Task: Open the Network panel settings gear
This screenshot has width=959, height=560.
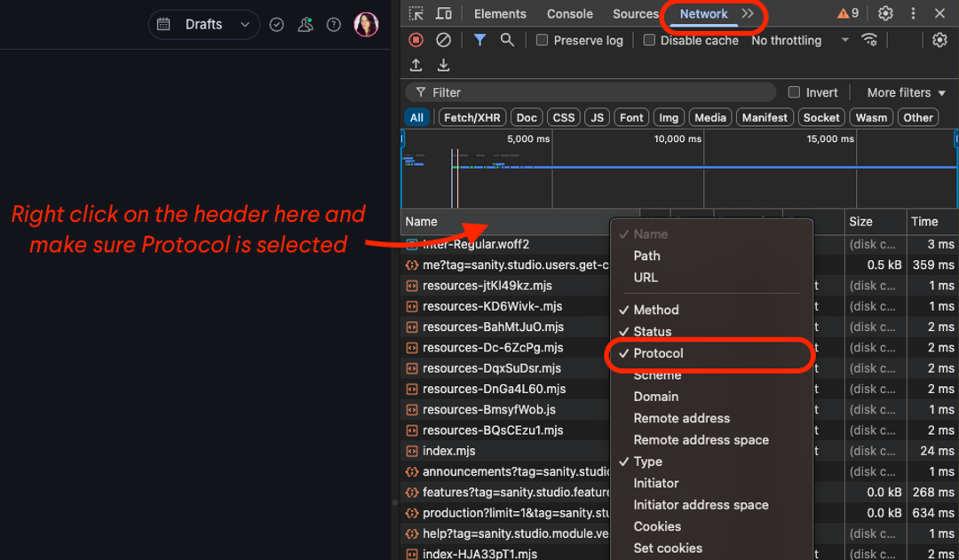Action: click(939, 40)
